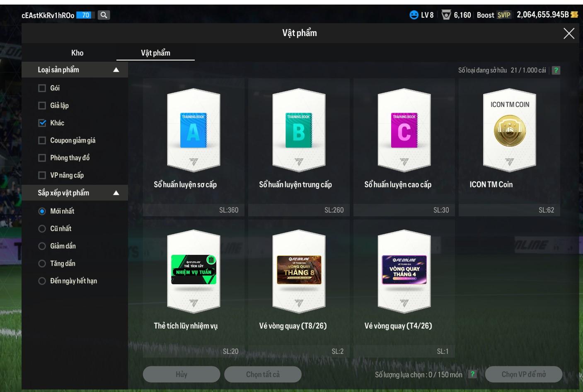Click the Thẻ tích lũy nhiệm vụ label

[186, 326]
